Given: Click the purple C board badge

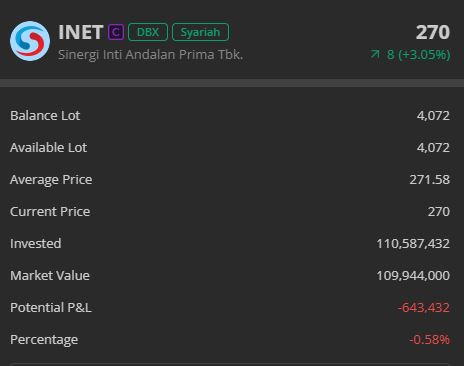Looking at the screenshot, I should (116, 32).
